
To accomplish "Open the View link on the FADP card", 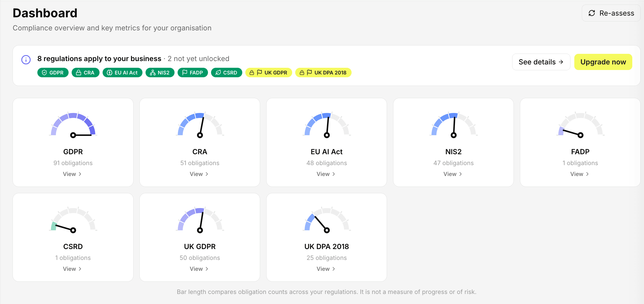I will pos(580,174).
